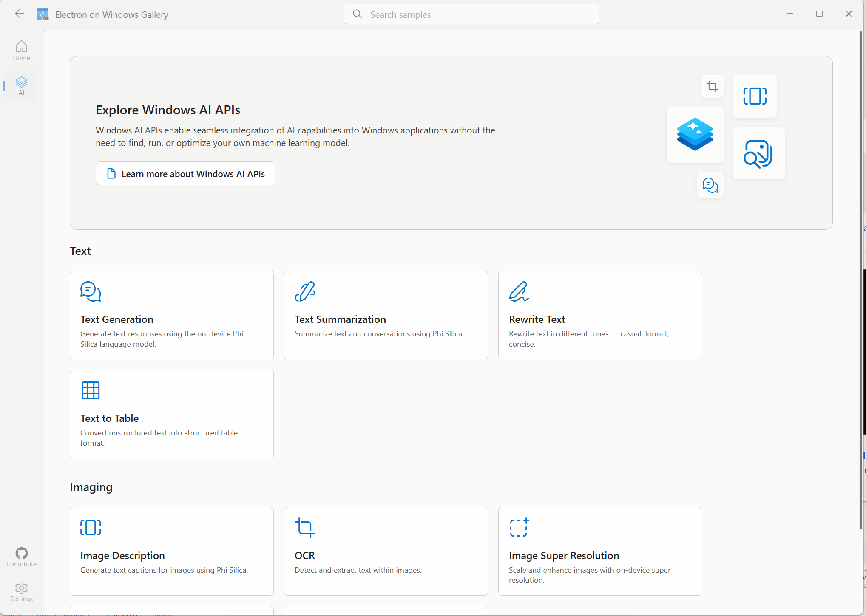866x616 pixels.
Task: Open the Text to Table card
Action: pyautogui.click(x=172, y=414)
